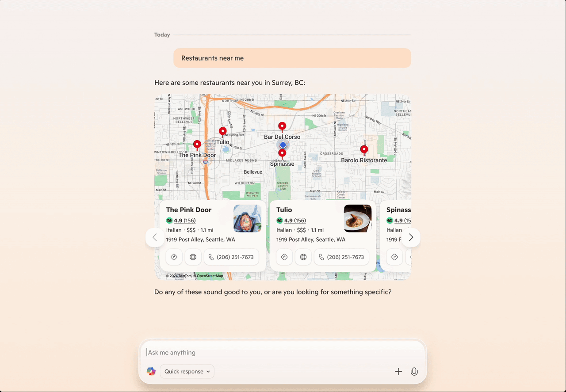This screenshot has height=392, width=566.
Task: Get directions to Tulio
Action: click(x=284, y=257)
